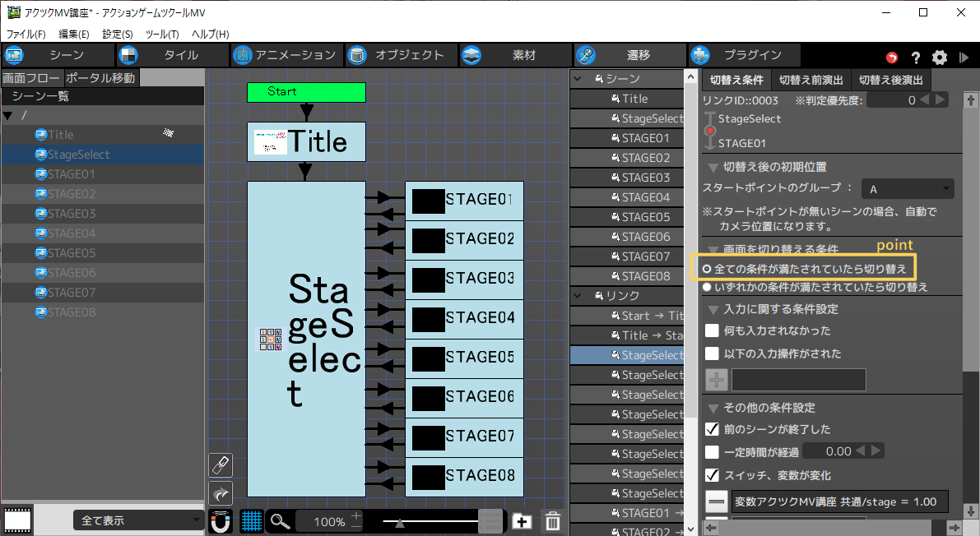Image resolution: width=980 pixels, height=536 pixels.
Task: Enable the 何も入力されなかった checkbox
Action: (713, 330)
